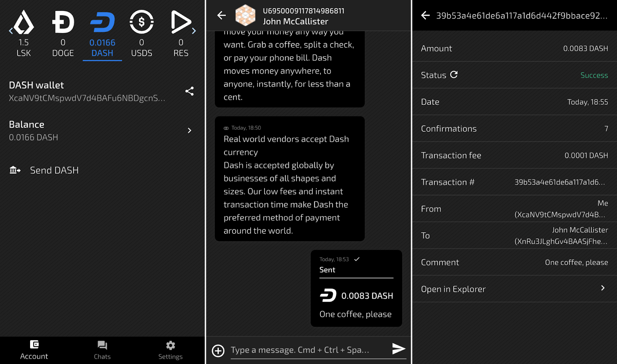Click the plus attach button in chat
617x364 pixels.
(218, 351)
